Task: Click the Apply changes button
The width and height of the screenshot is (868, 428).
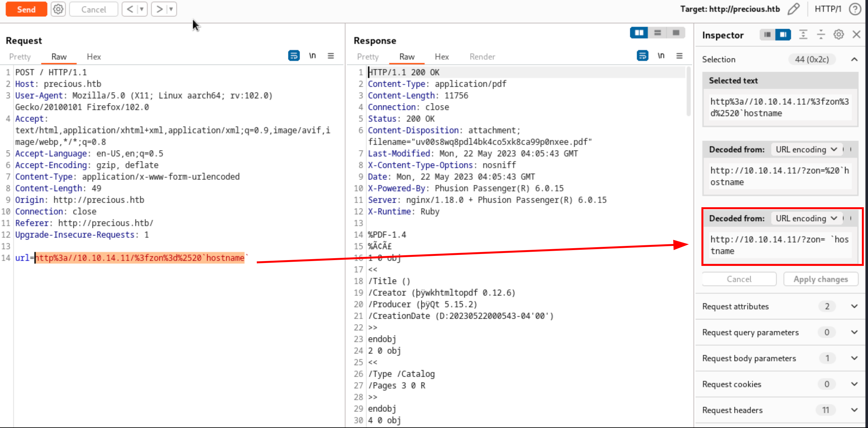Action: pyautogui.click(x=821, y=279)
